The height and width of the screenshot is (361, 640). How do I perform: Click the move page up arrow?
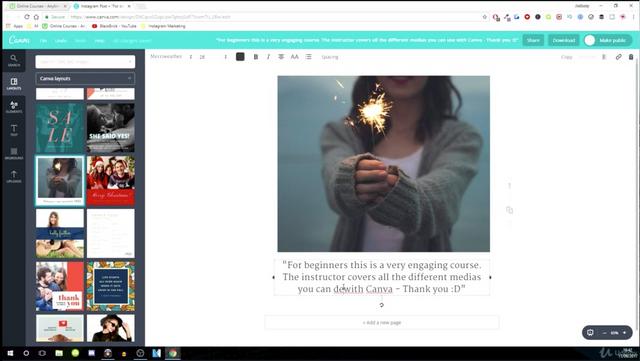[x=509, y=186]
